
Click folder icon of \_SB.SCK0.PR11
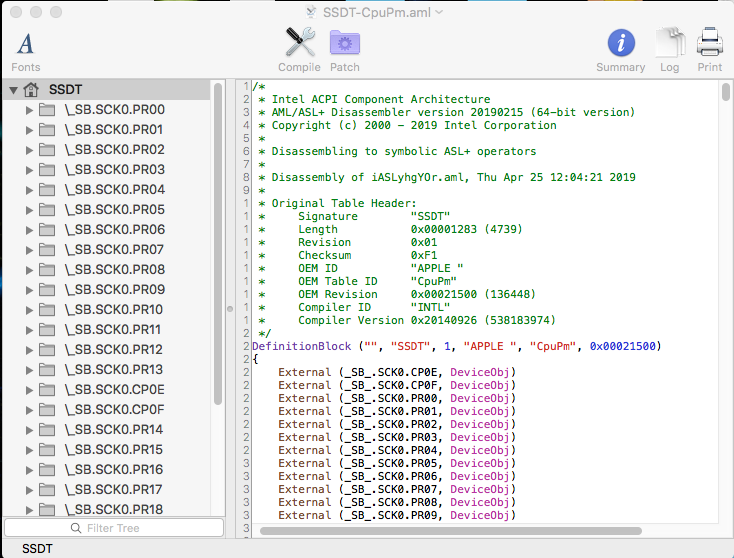point(47,330)
